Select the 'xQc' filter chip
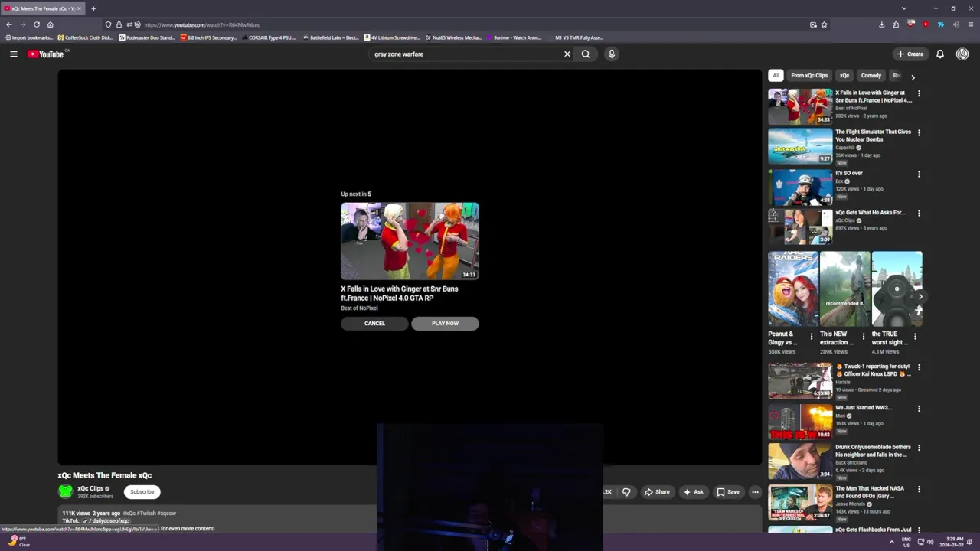This screenshot has width=980, height=551. [844, 75]
